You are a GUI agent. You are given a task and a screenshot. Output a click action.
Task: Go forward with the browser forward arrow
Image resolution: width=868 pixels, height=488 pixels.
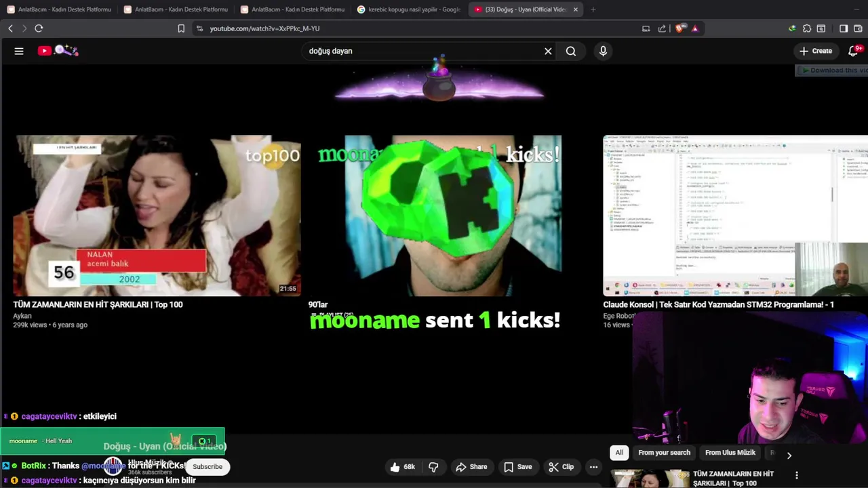coord(24,28)
